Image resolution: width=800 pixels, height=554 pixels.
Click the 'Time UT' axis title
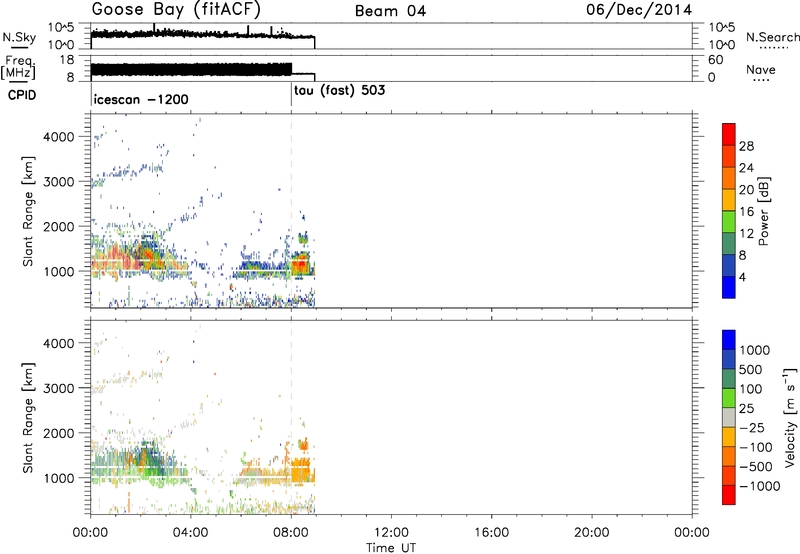pos(391,547)
